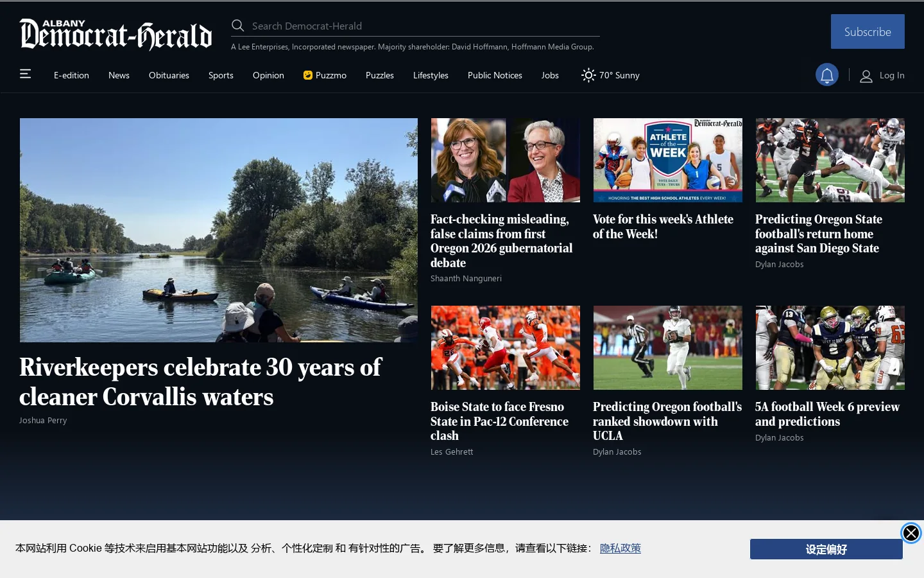Click author Joshua Perry
The image size is (924, 578).
43,421
